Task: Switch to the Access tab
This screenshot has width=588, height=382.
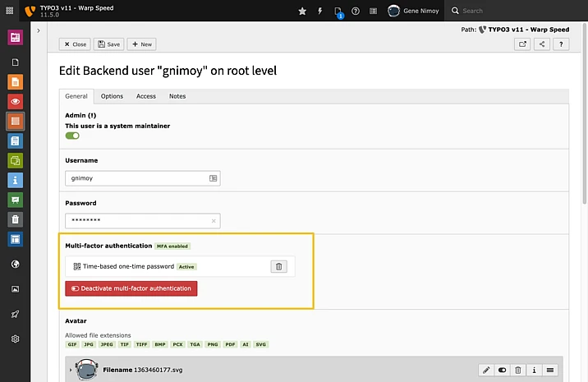Action: [x=146, y=96]
